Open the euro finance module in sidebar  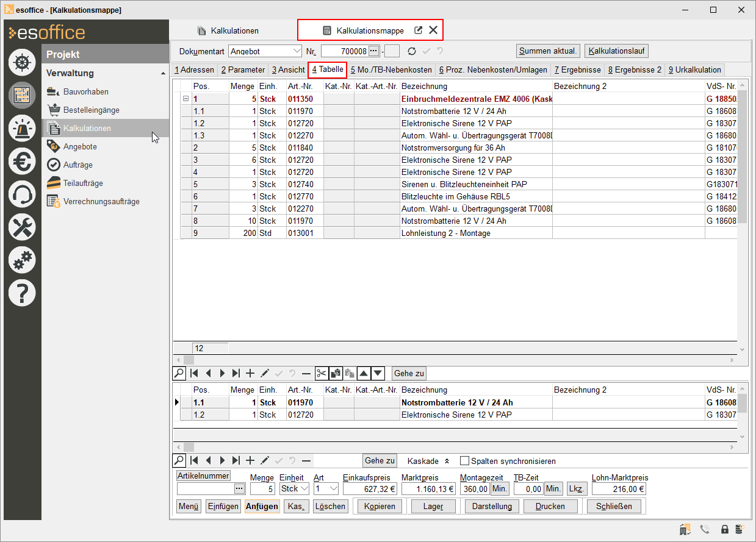click(22, 162)
